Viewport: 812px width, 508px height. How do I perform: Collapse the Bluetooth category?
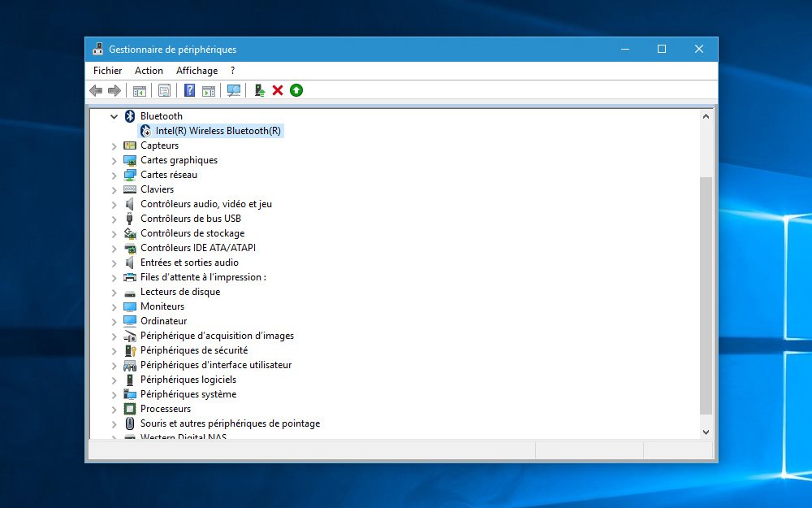114,115
